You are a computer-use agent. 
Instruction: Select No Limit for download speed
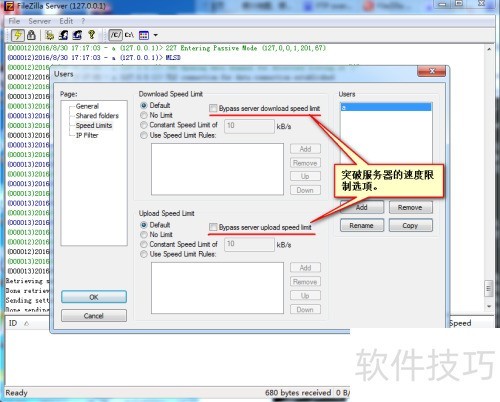pyautogui.click(x=144, y=115)
